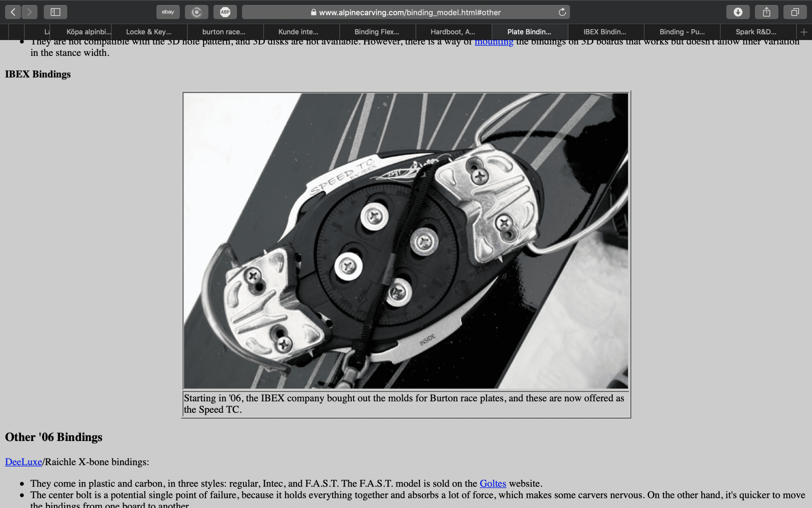Click the eBay extension button
Viewport: 812px width, 508px height.
168,12
